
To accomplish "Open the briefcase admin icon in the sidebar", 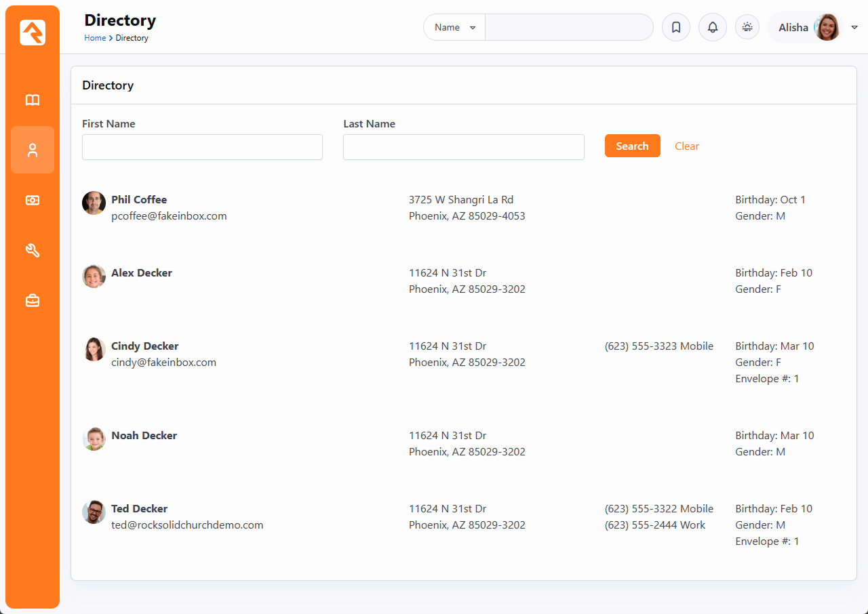I will click(x=33, y=301).
